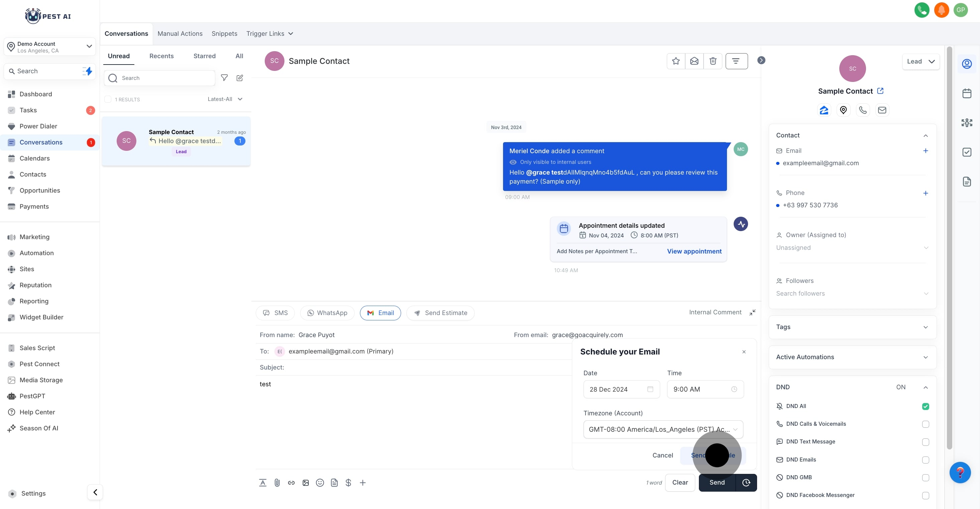Click the trash icon in conversation header
Image resolution: width=980 pixels, height=509 pixels.
(x=713, y=61)
